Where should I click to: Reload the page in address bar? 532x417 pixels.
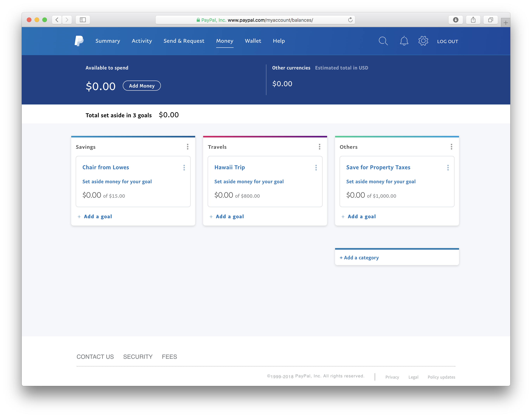[350, 20]
